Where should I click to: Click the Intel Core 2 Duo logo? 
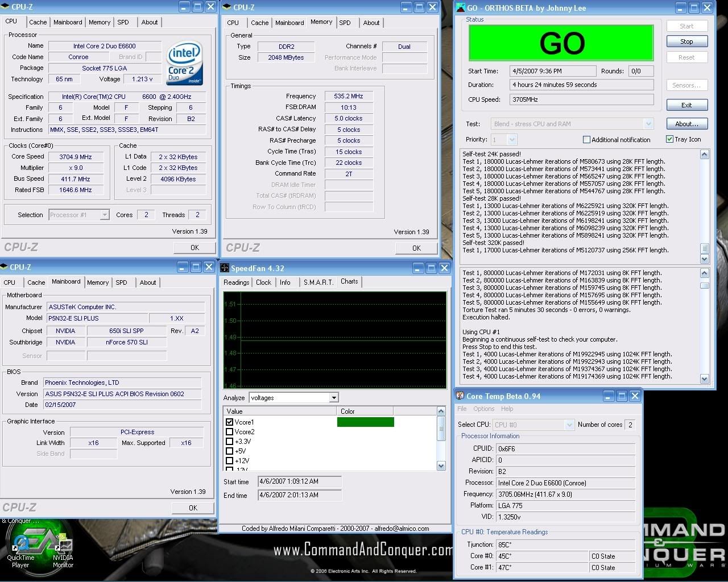[x=184, y=63]
